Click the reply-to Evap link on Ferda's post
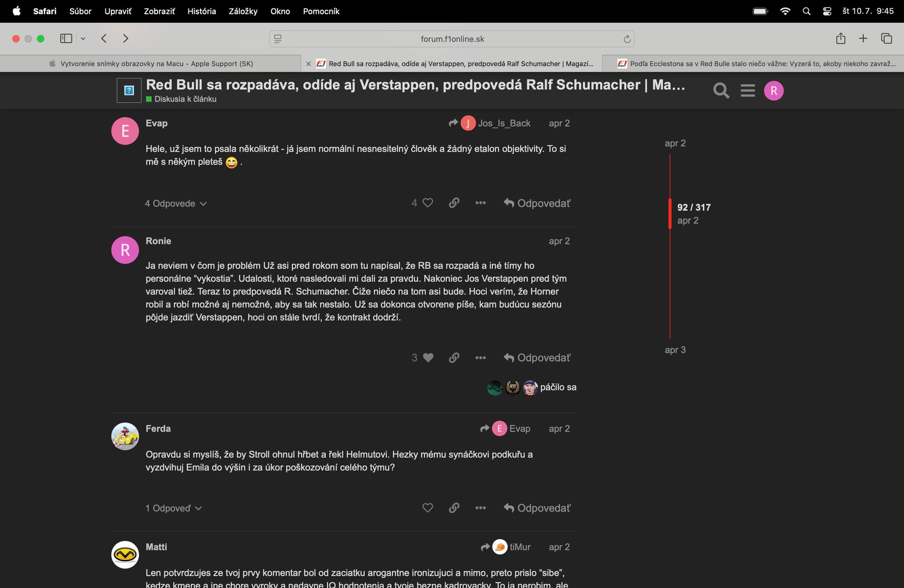This screenshot has height=588, width=904. click(x=505, y=428)
